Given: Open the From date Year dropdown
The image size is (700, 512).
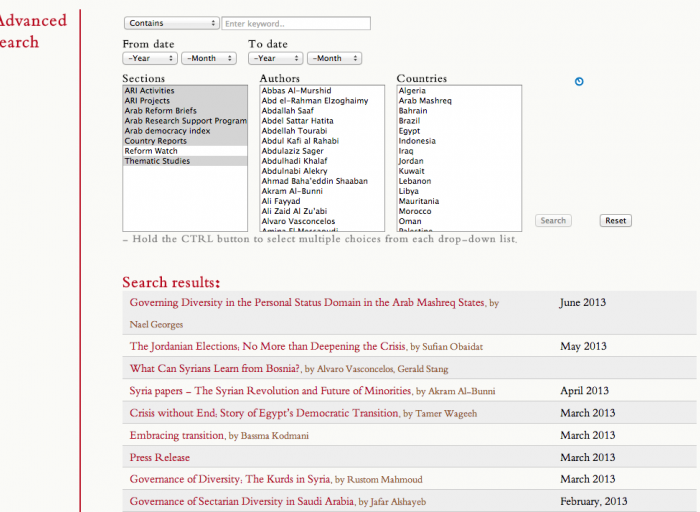Looking at the screenshot, I should [150, 58].
